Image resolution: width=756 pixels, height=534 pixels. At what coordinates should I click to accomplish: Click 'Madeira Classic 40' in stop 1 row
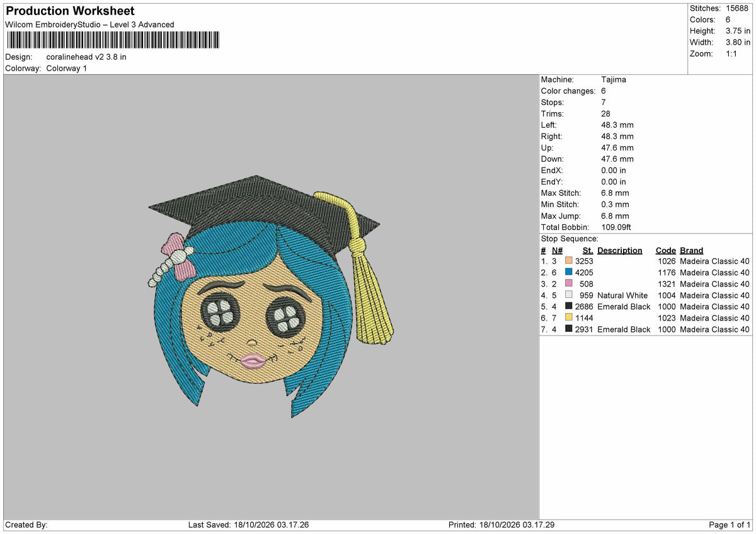[x=715, y=261]
